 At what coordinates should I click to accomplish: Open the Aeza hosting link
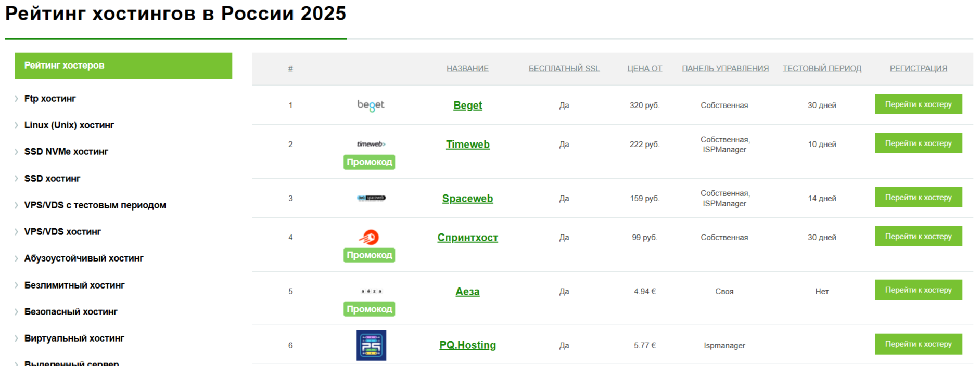467,292
